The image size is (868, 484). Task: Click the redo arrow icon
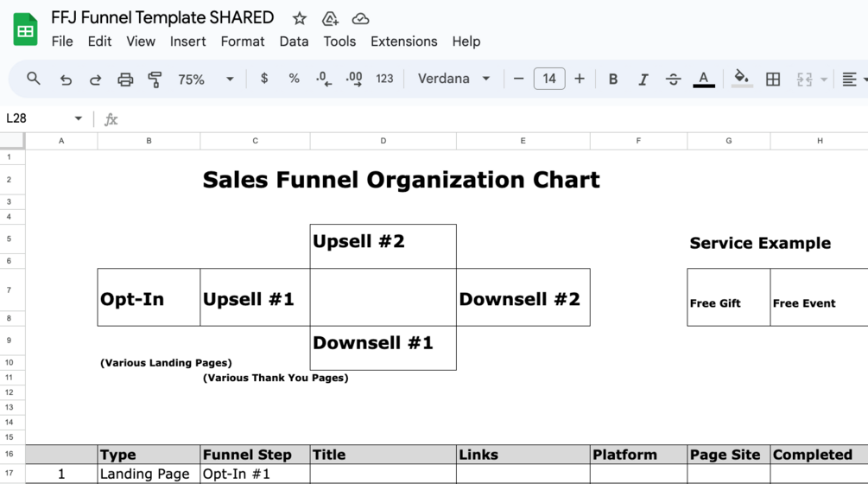tap(95, 79)
